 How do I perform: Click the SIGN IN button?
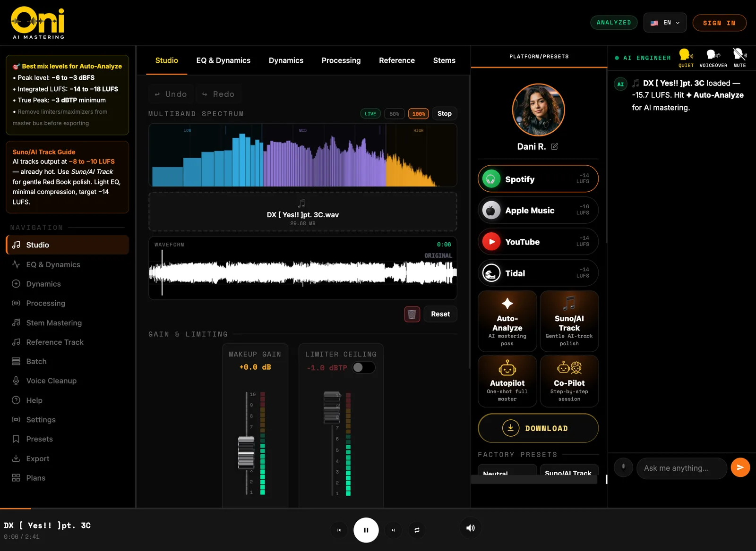click(719, 23)
